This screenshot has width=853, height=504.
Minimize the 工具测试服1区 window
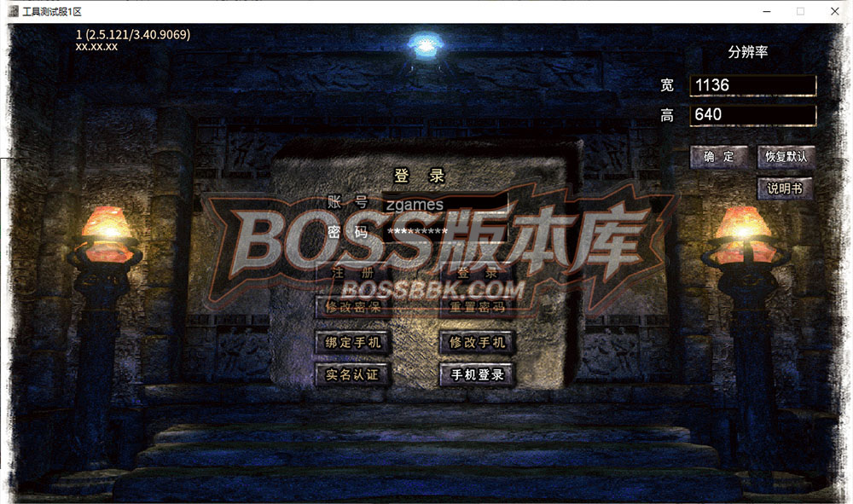pos(764,11)
